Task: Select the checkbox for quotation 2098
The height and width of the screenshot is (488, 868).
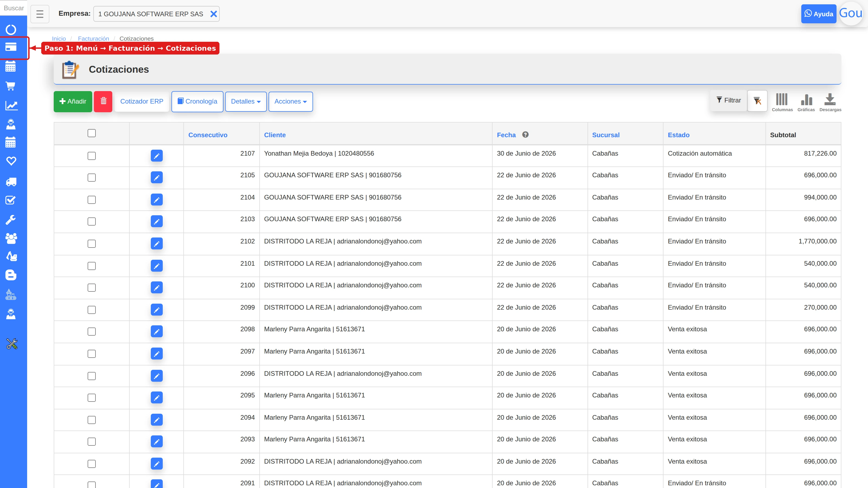Action: click(92, 331)
